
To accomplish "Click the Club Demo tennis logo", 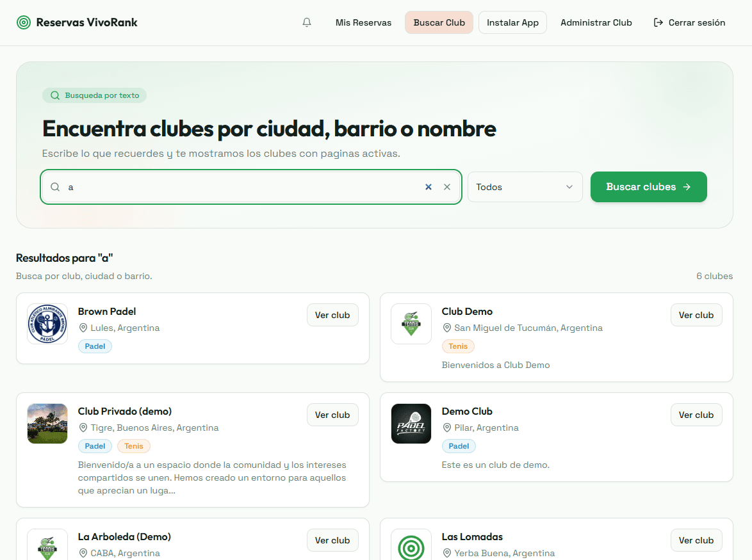I will click(x=411, y=324).
